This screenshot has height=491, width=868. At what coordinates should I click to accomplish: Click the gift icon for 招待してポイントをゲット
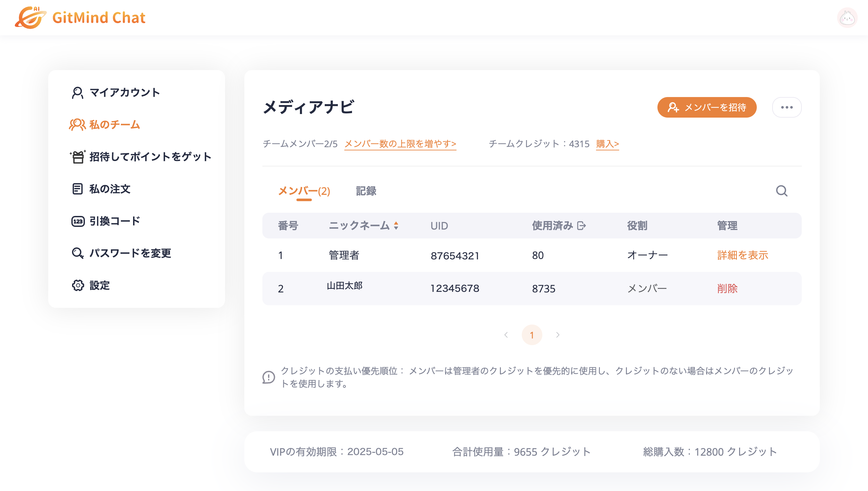click(x=77, y=156)
